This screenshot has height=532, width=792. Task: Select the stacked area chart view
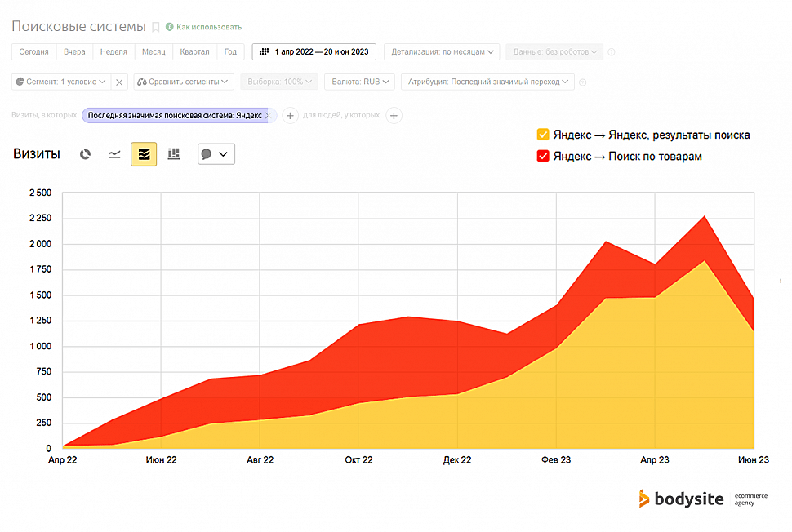tap(144, 154)
